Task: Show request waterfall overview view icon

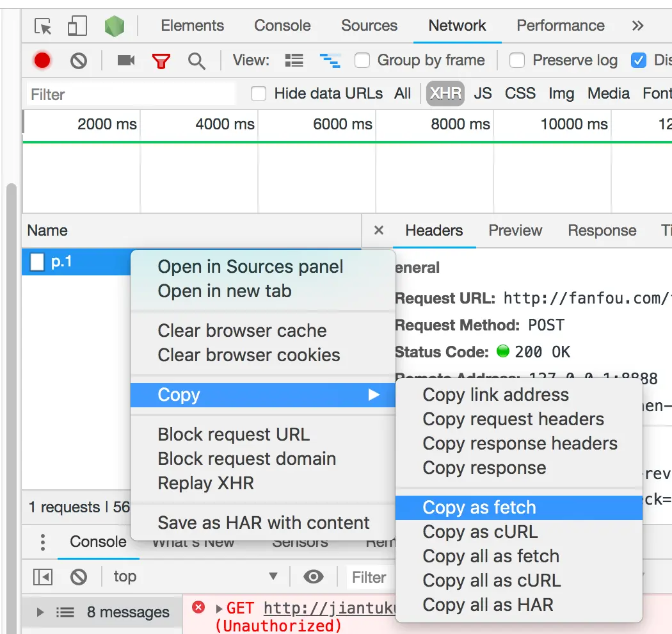Action: point(330,60)
